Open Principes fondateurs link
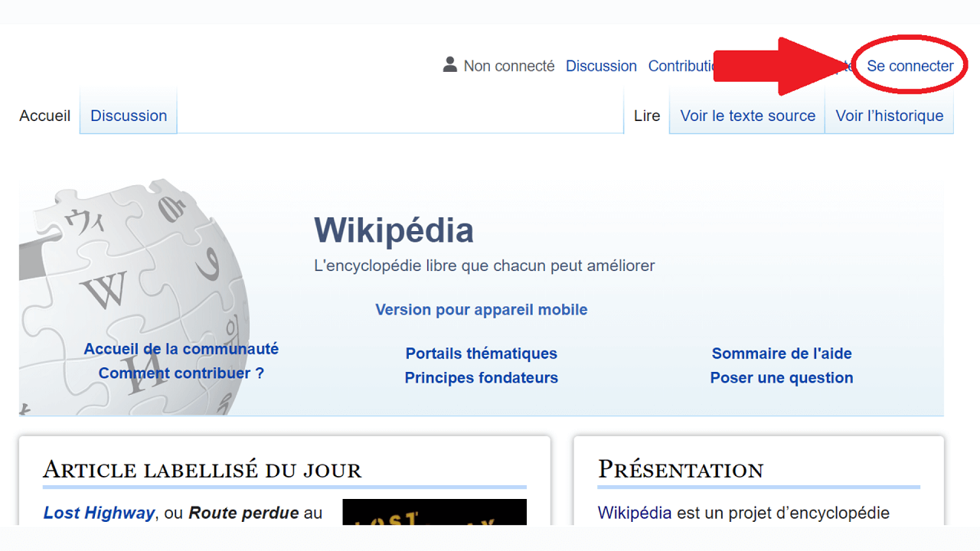Image resolution: width=980 pixels, height=551 pixels. [x=482, y=378]
